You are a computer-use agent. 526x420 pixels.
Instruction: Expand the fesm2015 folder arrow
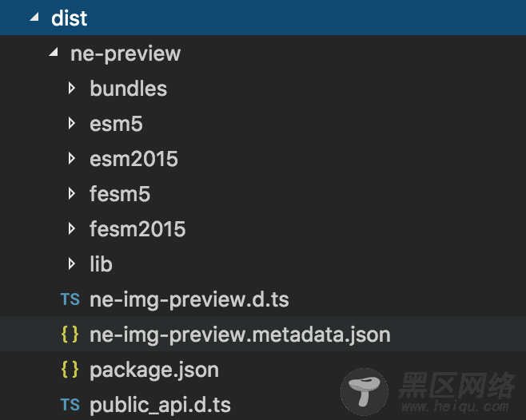[x=71, y=228]
